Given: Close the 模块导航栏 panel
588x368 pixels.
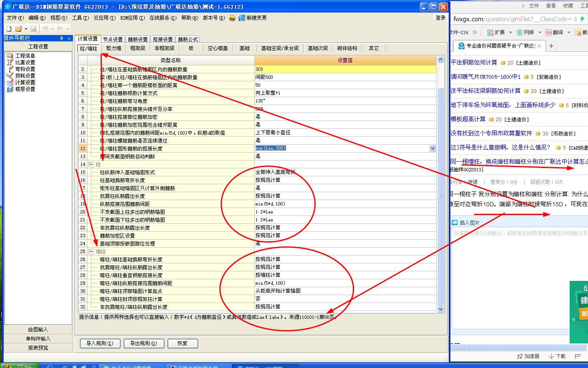Looking at the screenshot, I should [x=69, y=38].
